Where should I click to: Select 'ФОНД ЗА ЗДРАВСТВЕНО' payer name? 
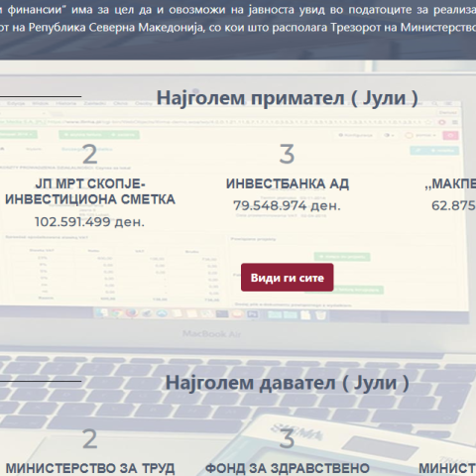click(x=287, y=468)
